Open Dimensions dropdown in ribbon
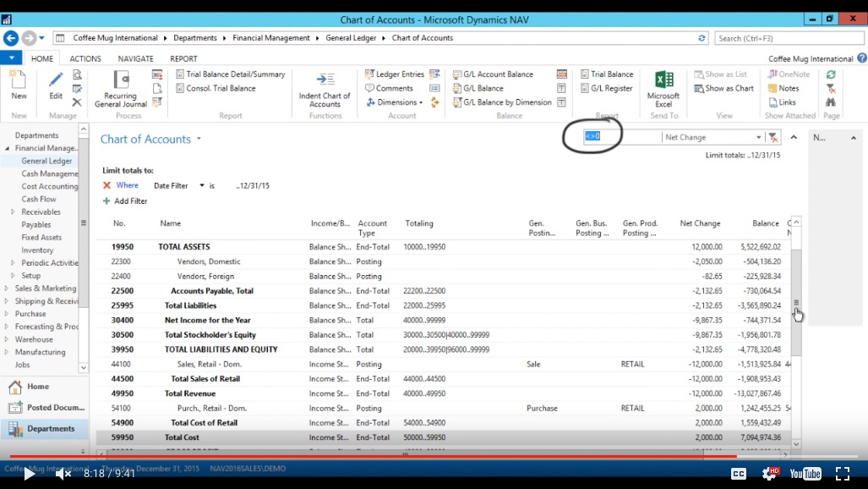 [x=394, y=102]
